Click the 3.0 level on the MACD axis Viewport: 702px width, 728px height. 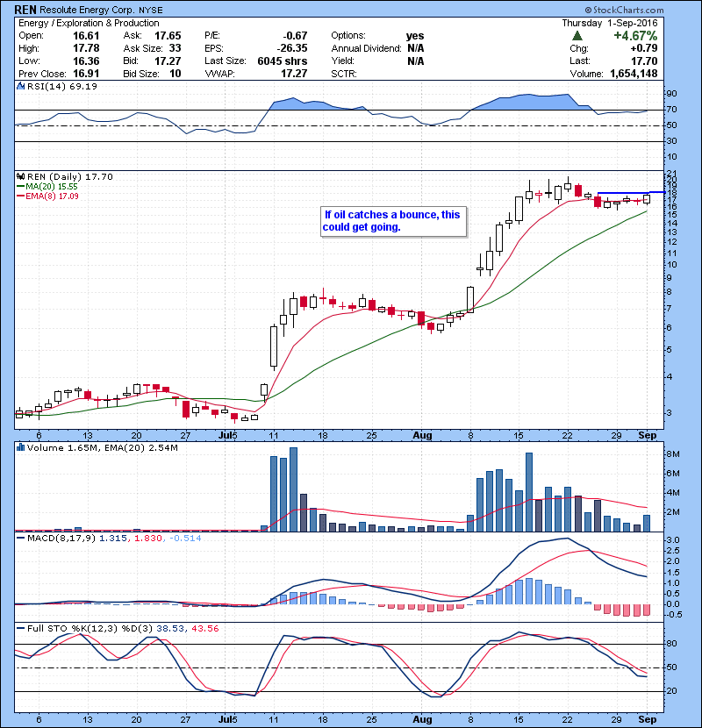pyautogui.click(x=673, y=540)
